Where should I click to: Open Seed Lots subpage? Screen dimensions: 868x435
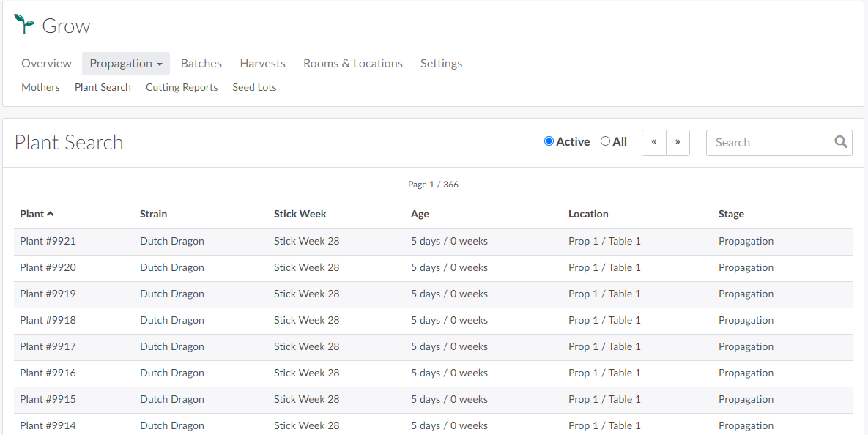point(254,87)
